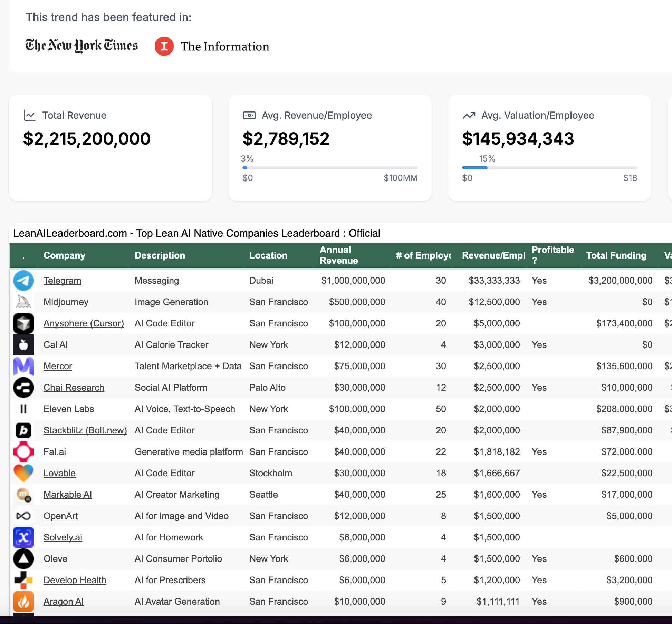Click the Markable AI logo icon
The image size is (672, 624).
pyautogui.click(x=23, y=495)
